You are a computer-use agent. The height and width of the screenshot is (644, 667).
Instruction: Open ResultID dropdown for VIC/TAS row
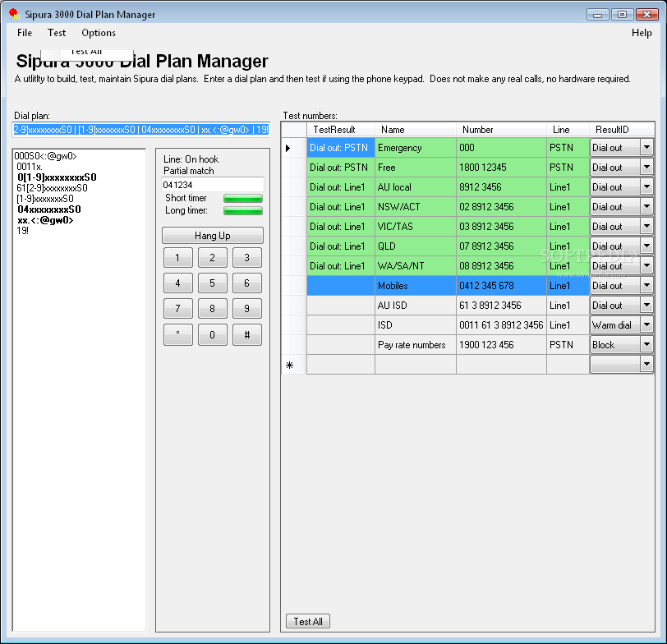click(646, 226)
